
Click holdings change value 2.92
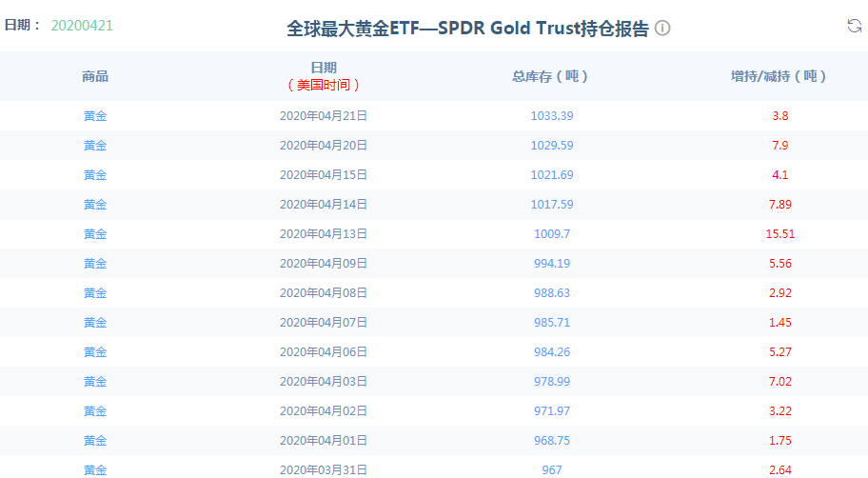[780, 293]
